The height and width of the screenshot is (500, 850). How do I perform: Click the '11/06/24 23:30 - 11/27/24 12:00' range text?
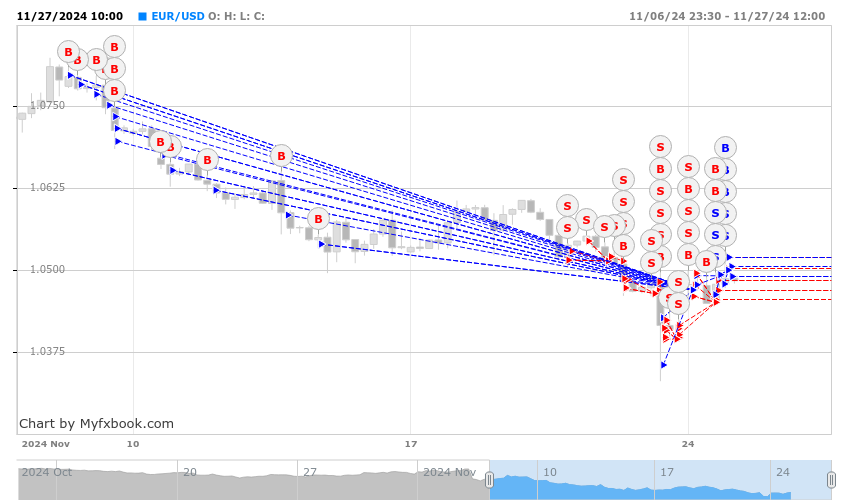coord(727,16)
